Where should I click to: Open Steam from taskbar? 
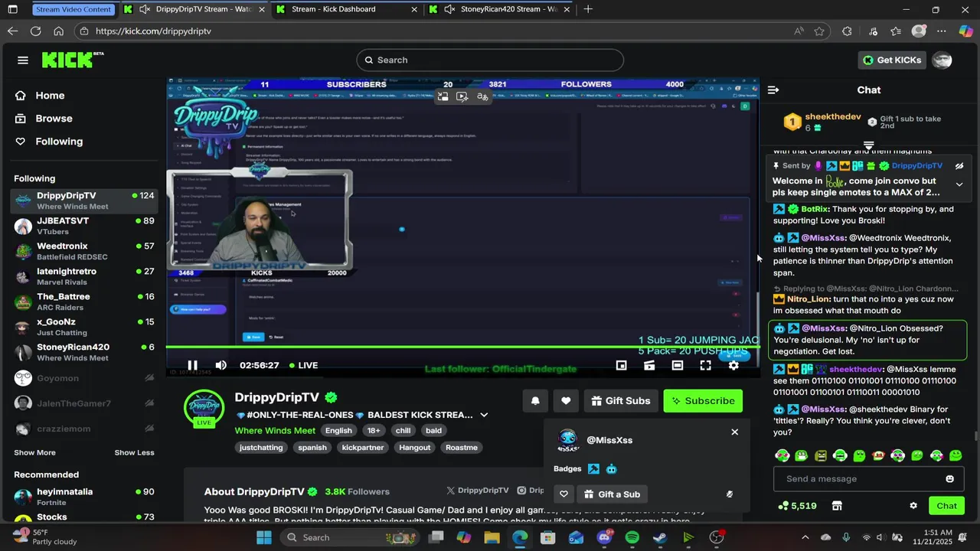point(660,537)
